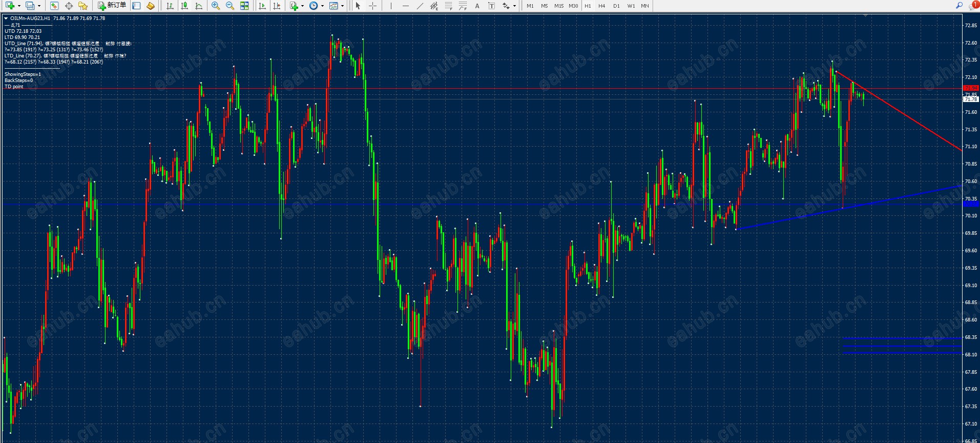This screenshot has width=980, height=443.
Task: Select the Cursor arrow tool
Action: pyautogui.click(x=358, y=6)
